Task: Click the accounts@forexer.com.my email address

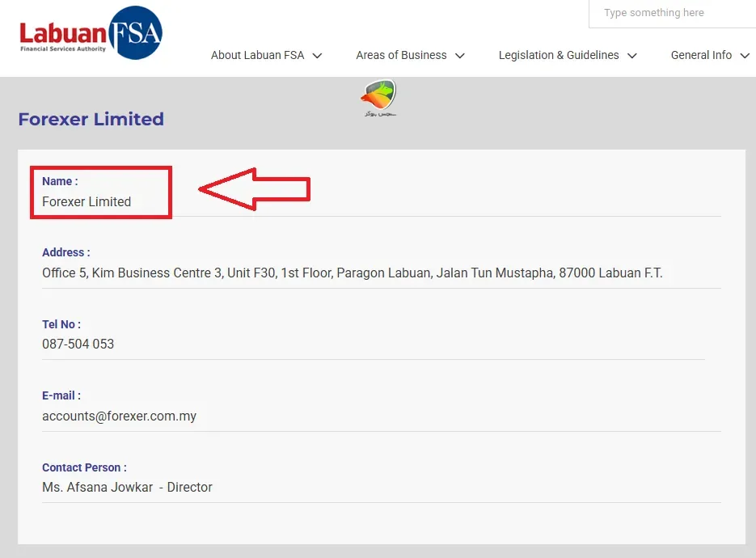Action: [x=119, y=416]
